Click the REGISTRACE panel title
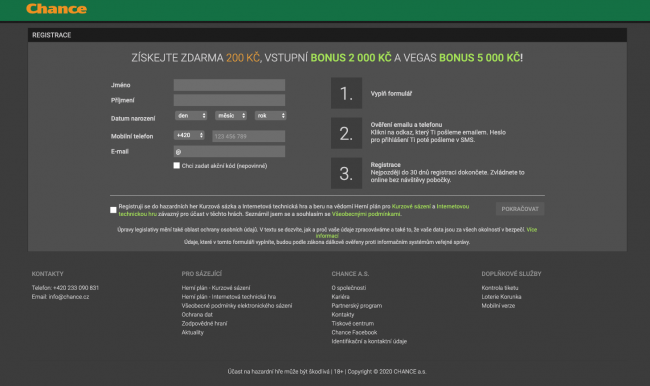650x386 pixels. [52, 35]
